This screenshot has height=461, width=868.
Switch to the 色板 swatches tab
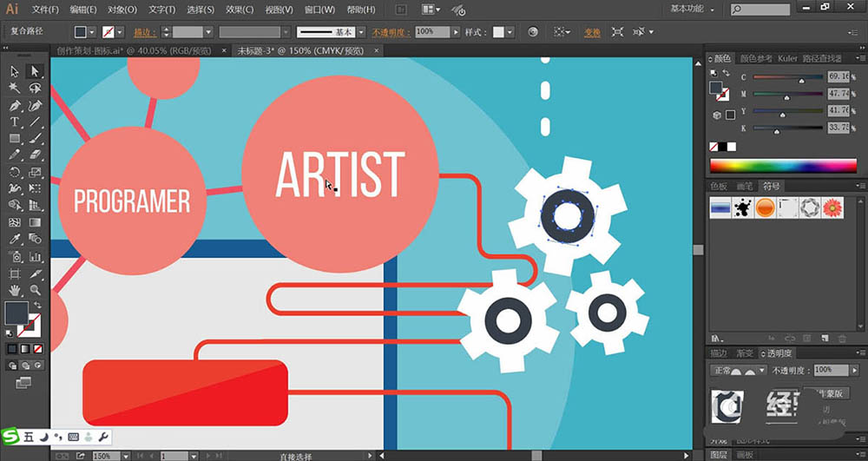[719, 186]
